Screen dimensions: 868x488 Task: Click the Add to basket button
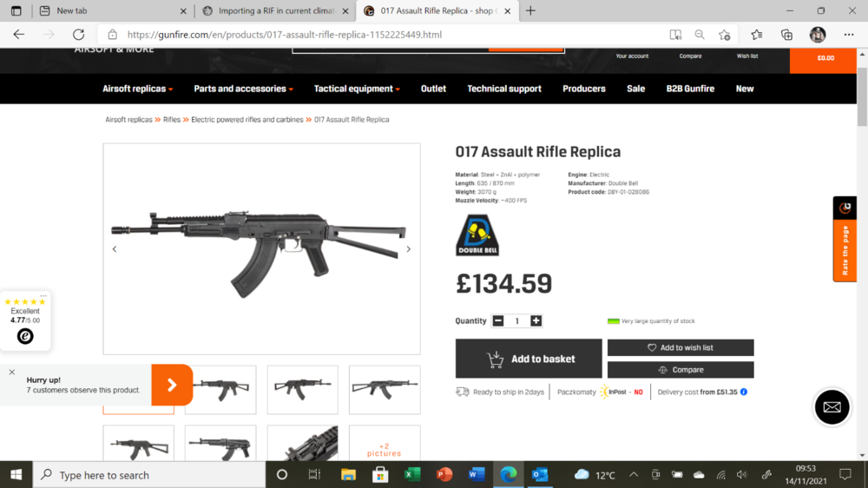(528, 359)
